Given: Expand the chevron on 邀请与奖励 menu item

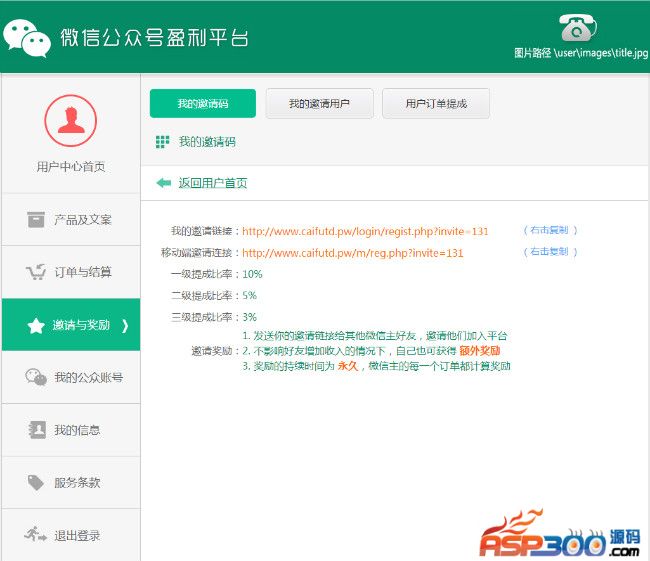Looking at the screenshot, I should (x=124, y=325).
